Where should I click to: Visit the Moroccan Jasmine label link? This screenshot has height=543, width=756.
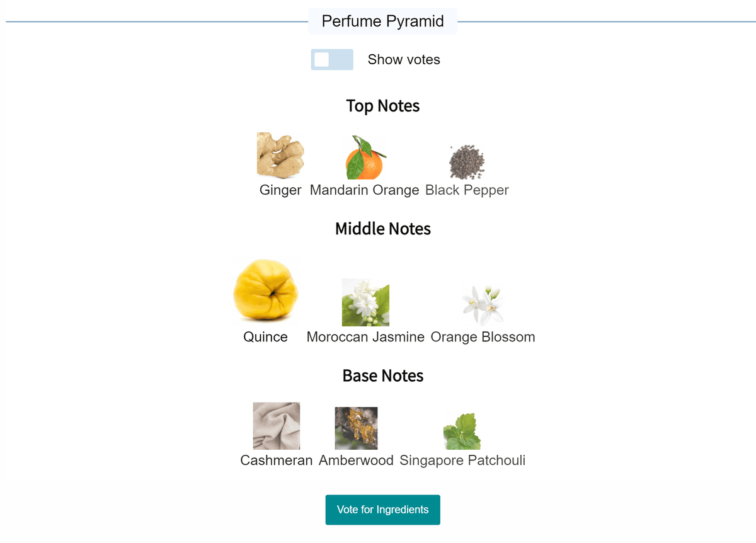(x=365, y=337)
